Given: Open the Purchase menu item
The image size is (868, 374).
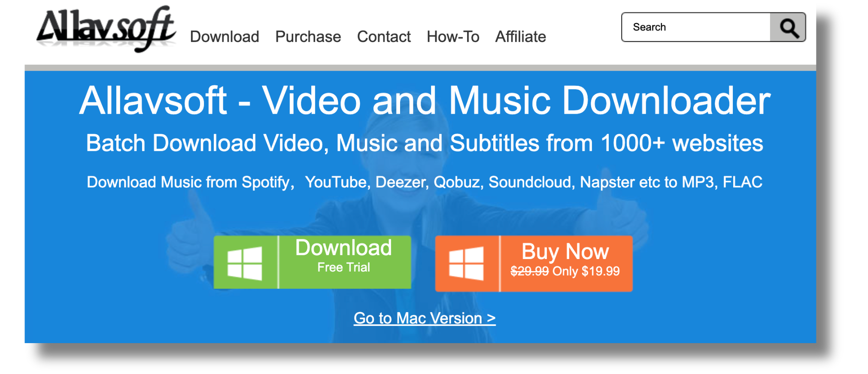Looking at the screenshot, I should point(308,37).
